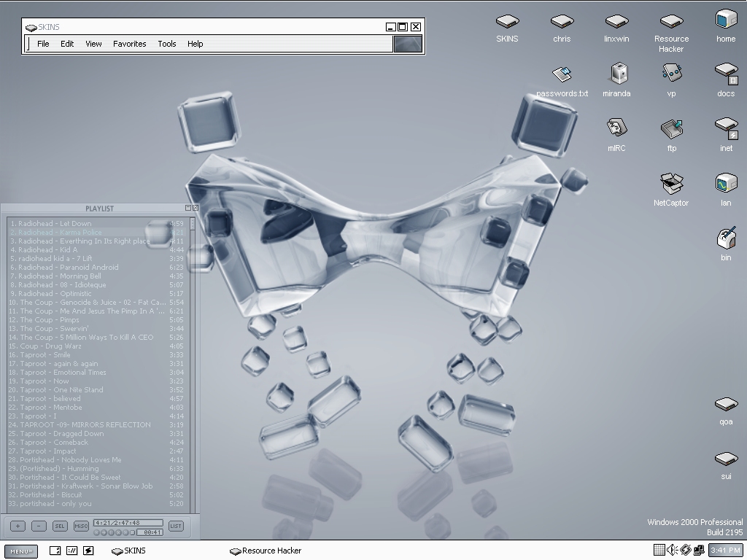The width and height of the screenshot is (747, 560).
Task: Open the network computers tray icon
Action: pyautogui.click(x=699, y=550)
